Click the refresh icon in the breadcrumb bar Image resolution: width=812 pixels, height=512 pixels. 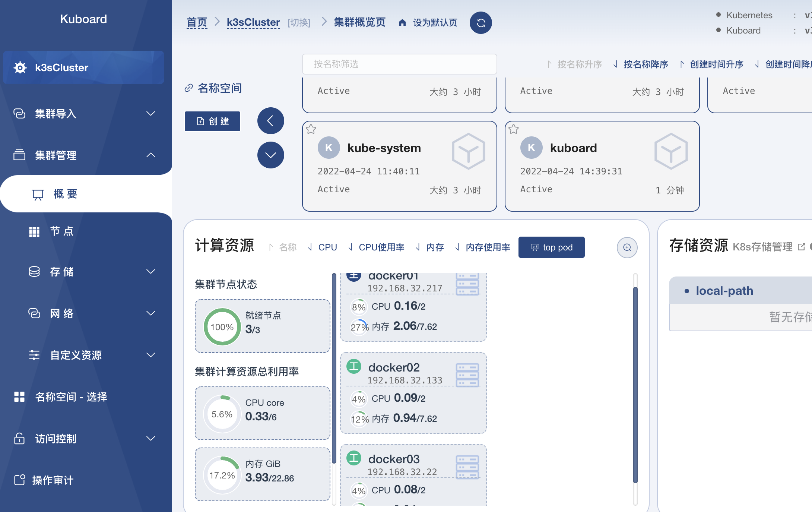pyautogui.click(x=480, y=23)
